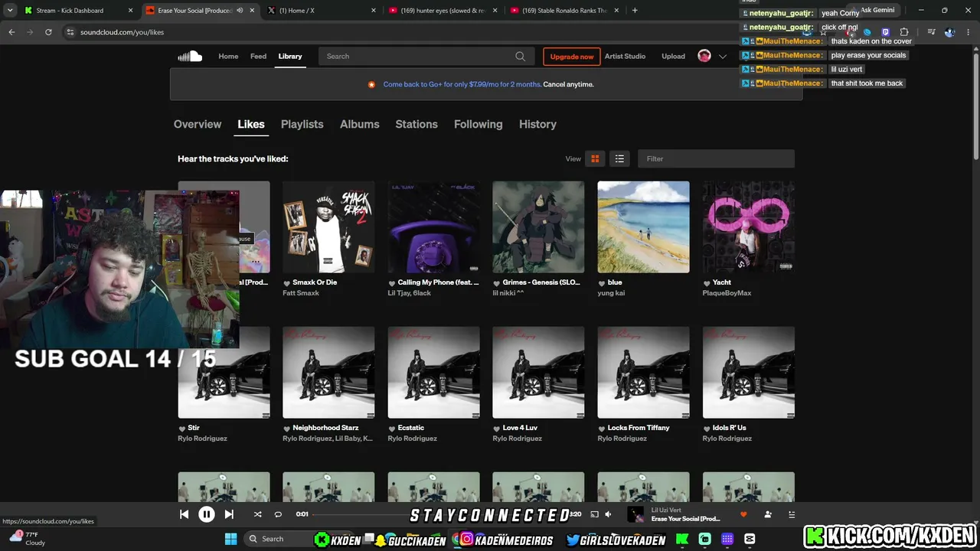Screen dimensions: 980x551
Task: Unlike the playing track with heart icon
Action: [743, 514]
